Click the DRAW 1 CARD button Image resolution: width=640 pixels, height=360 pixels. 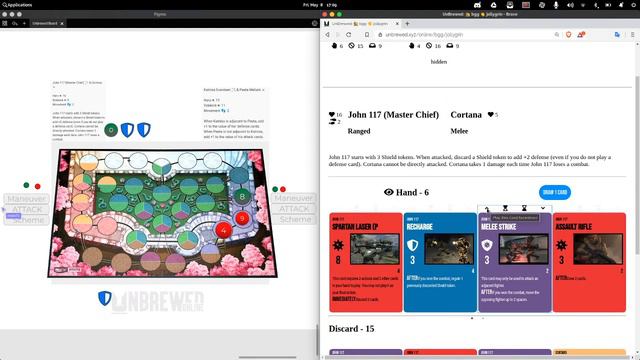555,192
